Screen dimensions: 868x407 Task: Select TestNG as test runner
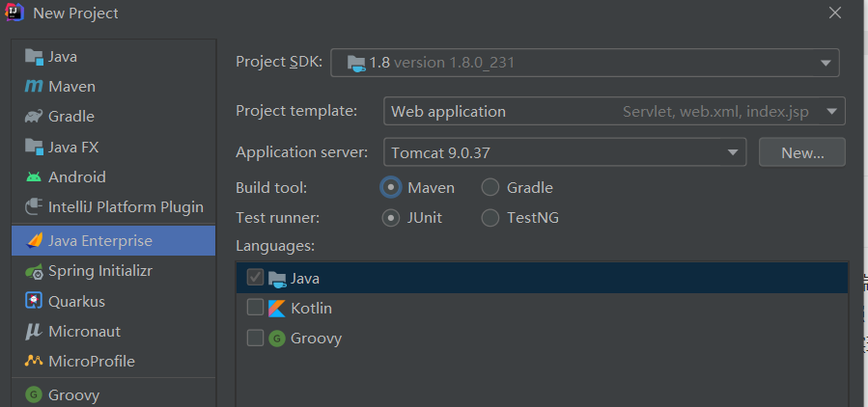pos(490,217)
